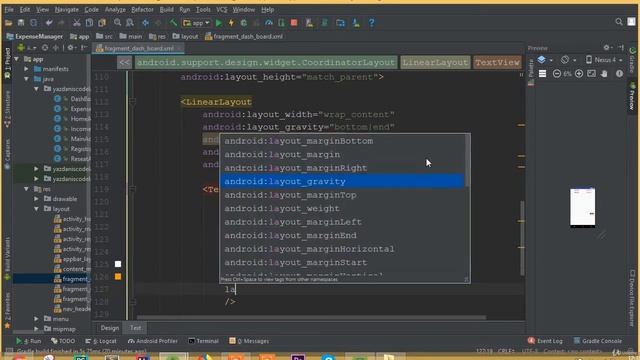This screenshot has width=640, height=360.
Task: Expand the drawable folder
Action: click(36, 199)
